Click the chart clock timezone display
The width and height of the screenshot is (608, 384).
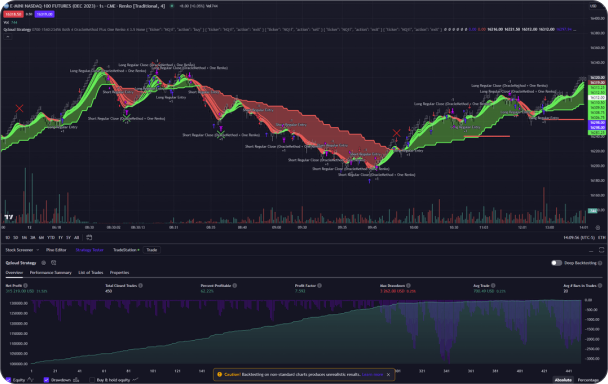point(579,237)
